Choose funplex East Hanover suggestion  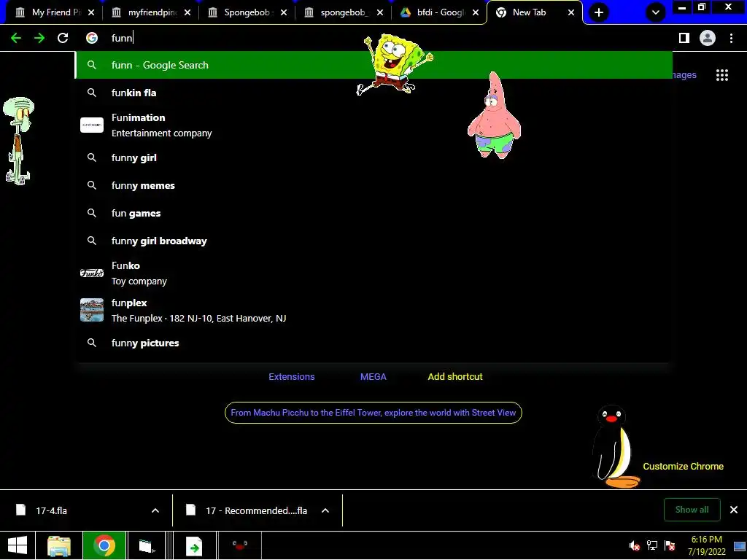pos(373,311)
